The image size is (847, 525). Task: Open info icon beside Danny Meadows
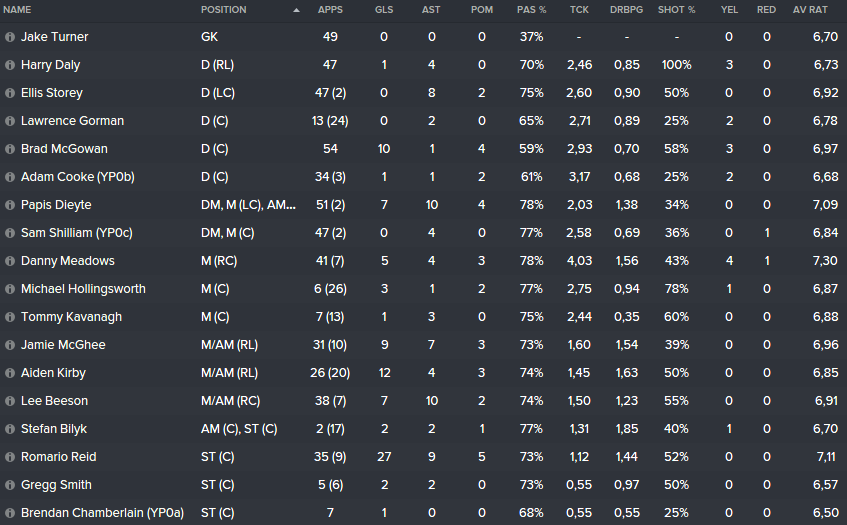pos(9,261)
